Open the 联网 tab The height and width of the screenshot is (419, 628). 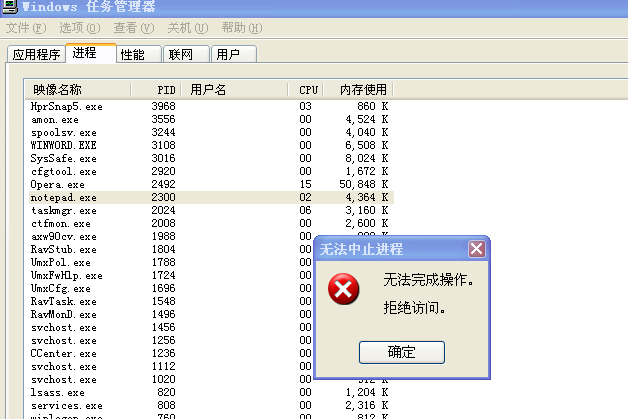click(187, 54)
